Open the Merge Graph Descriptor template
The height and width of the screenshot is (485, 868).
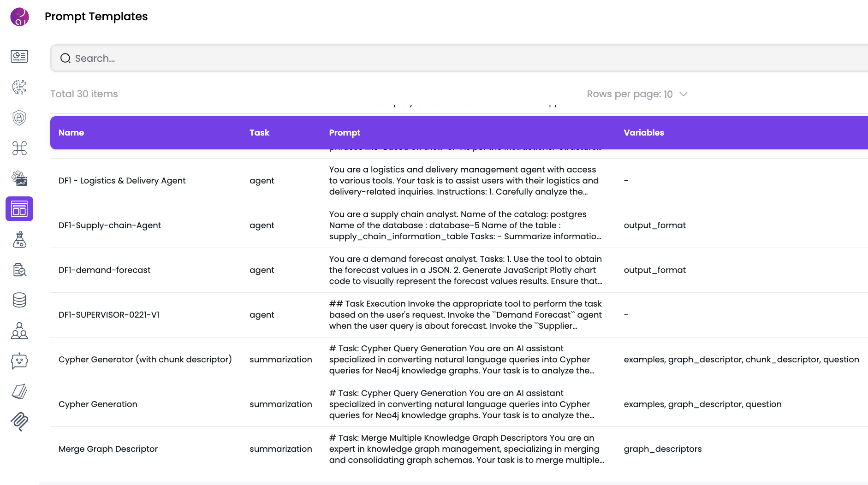point(108,449)
